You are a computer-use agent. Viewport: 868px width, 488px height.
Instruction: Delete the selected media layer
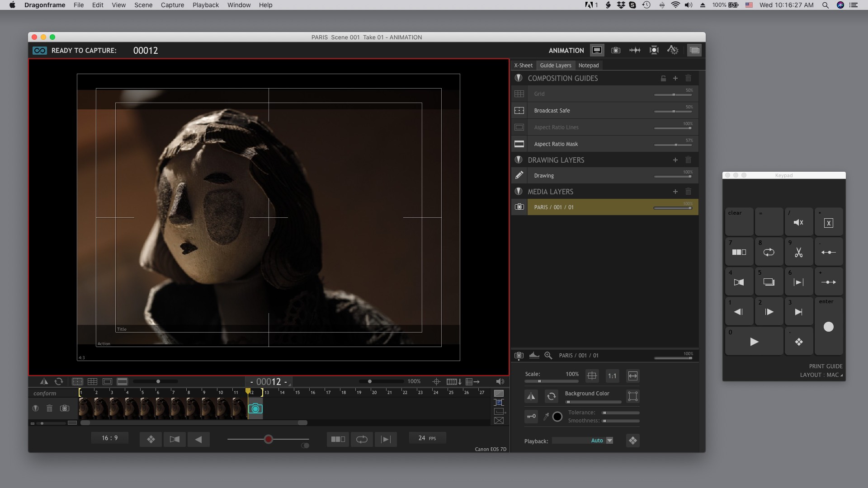[x=688, y=192]
